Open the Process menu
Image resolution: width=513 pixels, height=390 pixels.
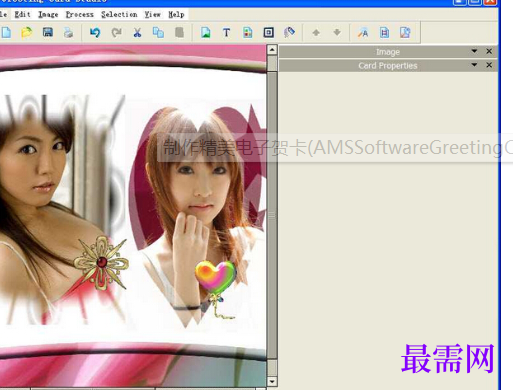coord(79,14)
